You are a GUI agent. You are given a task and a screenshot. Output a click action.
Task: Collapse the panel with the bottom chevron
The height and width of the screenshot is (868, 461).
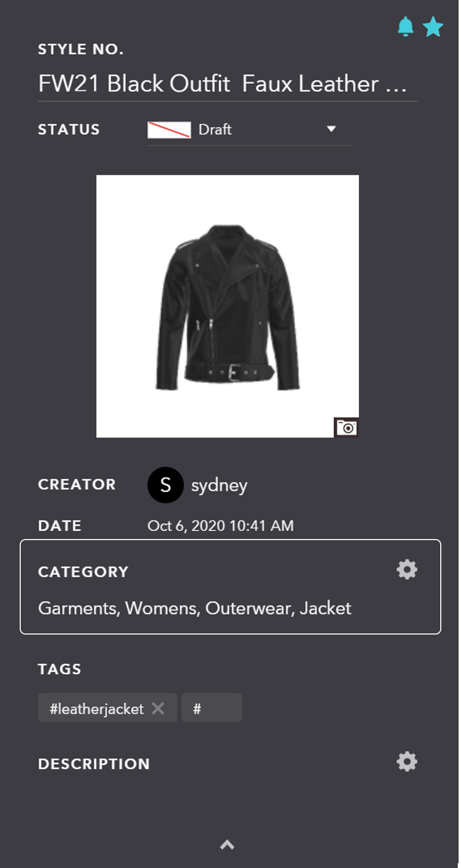coord(227,845)
